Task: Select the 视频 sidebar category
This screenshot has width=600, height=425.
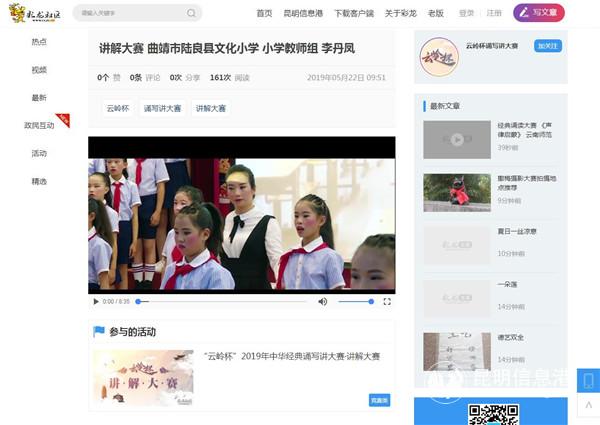Action: coord(39,70)
